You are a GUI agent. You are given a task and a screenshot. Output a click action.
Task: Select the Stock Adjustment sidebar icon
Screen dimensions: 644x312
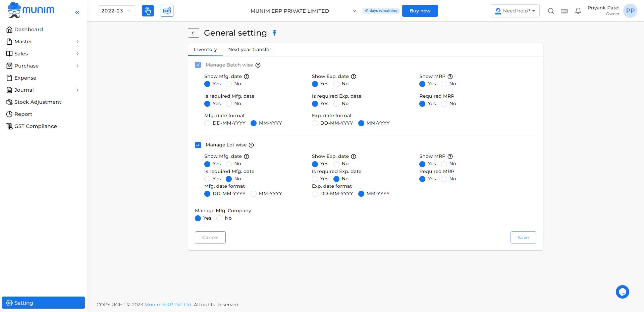[9, 102]
